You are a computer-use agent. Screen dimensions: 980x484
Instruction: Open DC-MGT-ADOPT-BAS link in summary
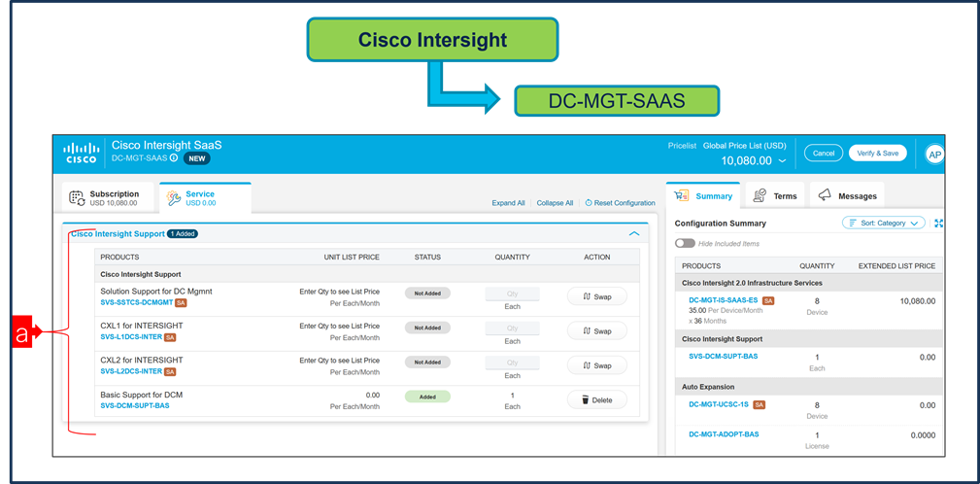tap(724, 434)
